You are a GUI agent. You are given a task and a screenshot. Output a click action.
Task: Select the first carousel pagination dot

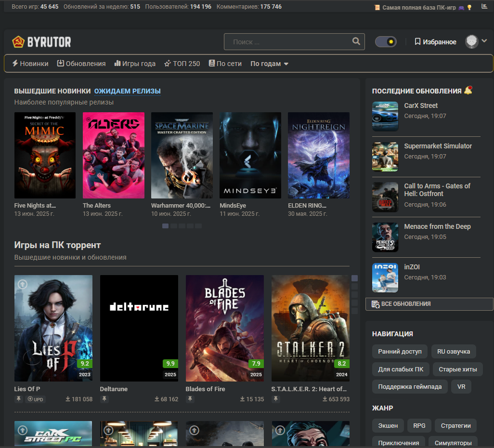(166, 226)
